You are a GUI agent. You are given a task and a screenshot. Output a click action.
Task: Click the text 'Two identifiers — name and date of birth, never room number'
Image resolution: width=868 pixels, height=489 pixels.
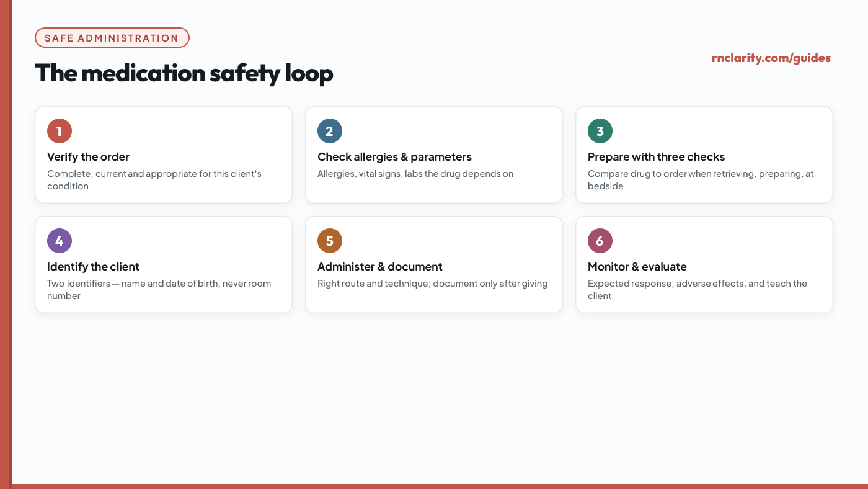(159, 290)
